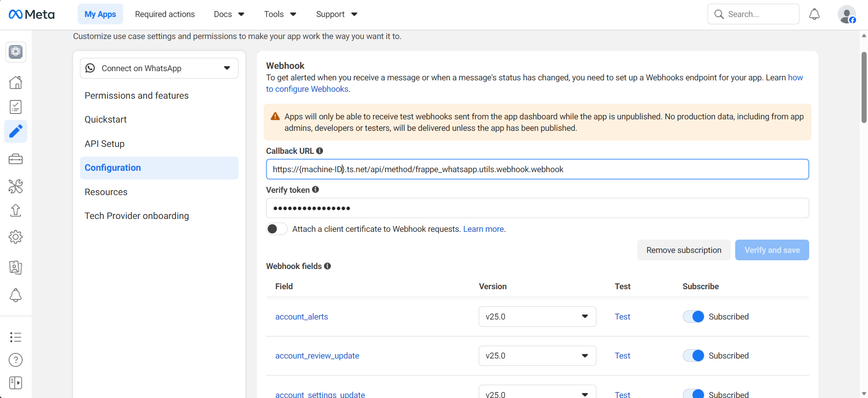Click the Webhook fields info icon
The width and height of the screenshot is (868, 398).
point(328,266)
